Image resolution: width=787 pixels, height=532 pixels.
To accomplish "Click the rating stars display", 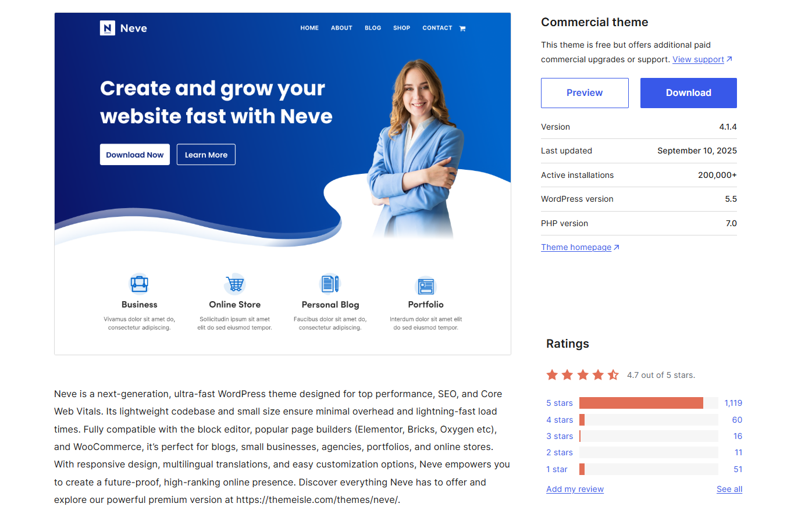I will click(582, 375).
